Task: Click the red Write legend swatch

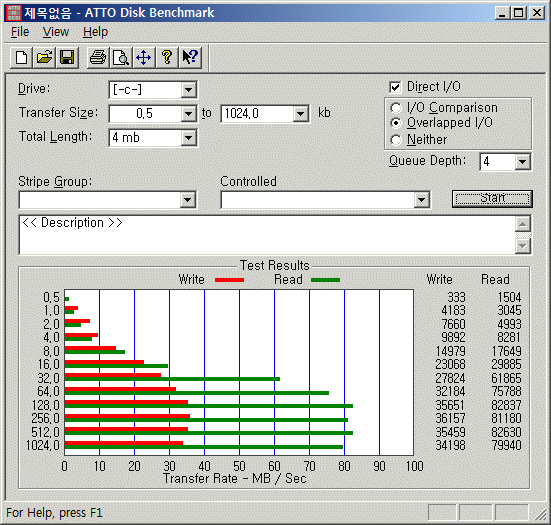Action: (229, 280)
